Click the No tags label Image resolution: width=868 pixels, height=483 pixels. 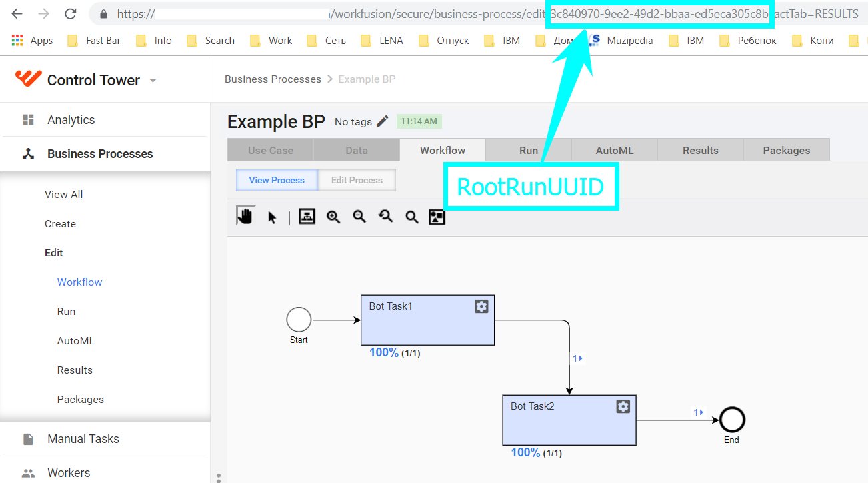click(x=353, y=121)
